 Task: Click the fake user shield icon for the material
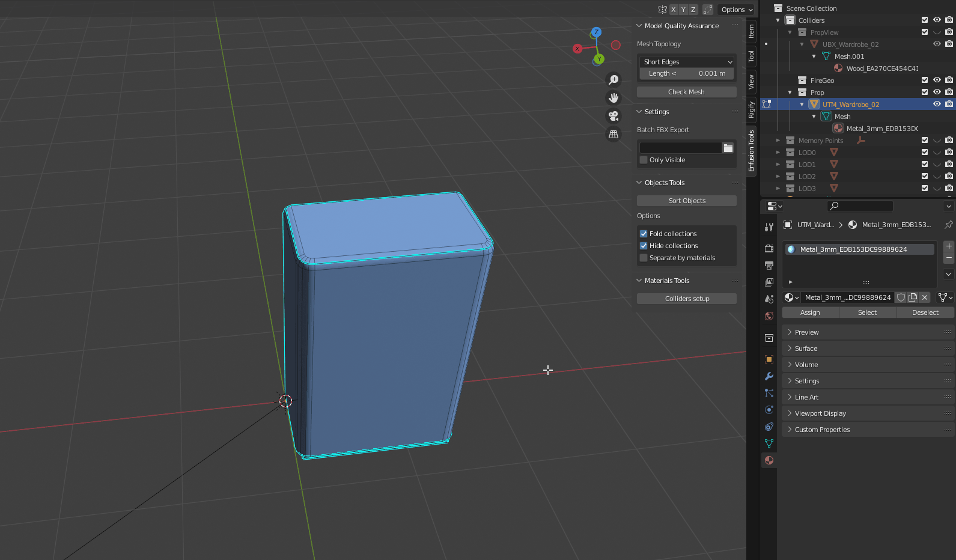coord(901,297)
